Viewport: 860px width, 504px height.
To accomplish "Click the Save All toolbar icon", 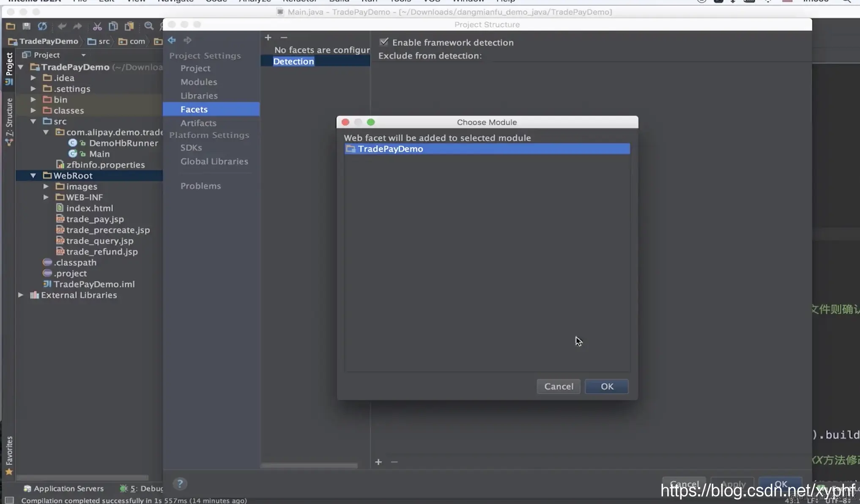I will coord(26,26).
